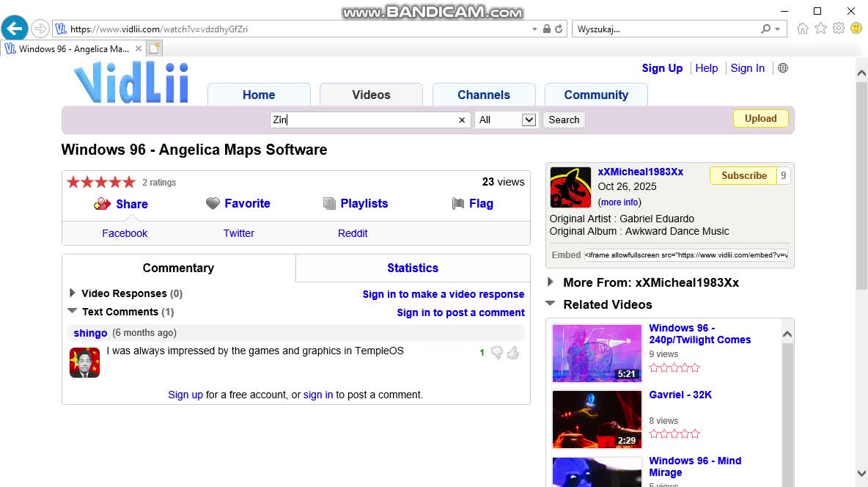The image size is (868, 487).
Task: Click the Sign Up link
Action: point(662,68)
